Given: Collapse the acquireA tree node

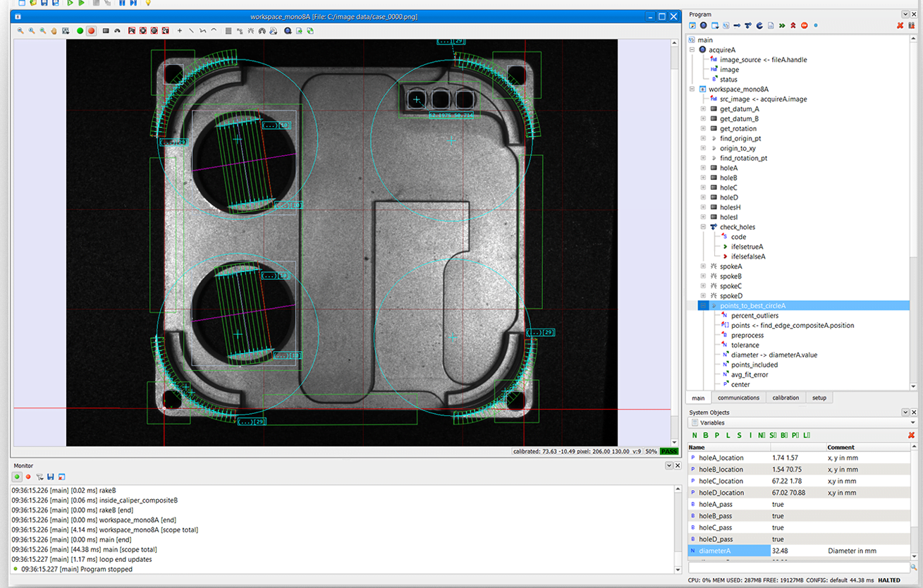Looking at the screenshot, I should pyautogui.click(x=692, y=50).
